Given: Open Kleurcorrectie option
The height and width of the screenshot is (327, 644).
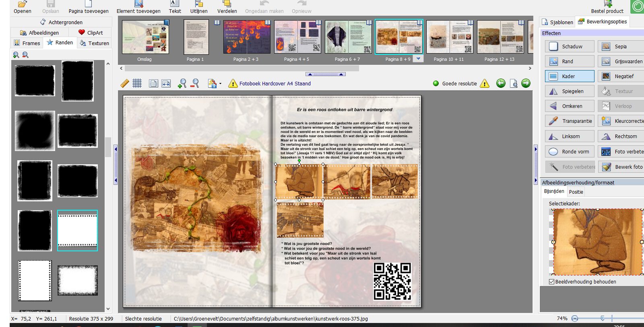Looking at the screenshot, I should pyautogui.click(x=621, y=121).
